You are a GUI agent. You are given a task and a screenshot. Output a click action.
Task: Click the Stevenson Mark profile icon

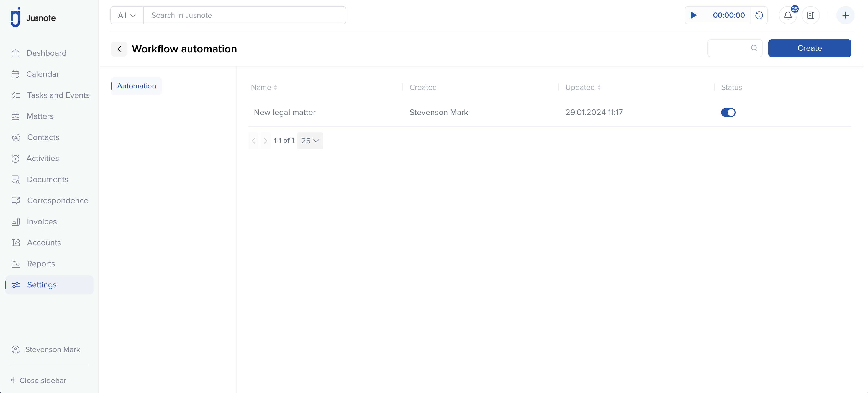tap(16, 349)
